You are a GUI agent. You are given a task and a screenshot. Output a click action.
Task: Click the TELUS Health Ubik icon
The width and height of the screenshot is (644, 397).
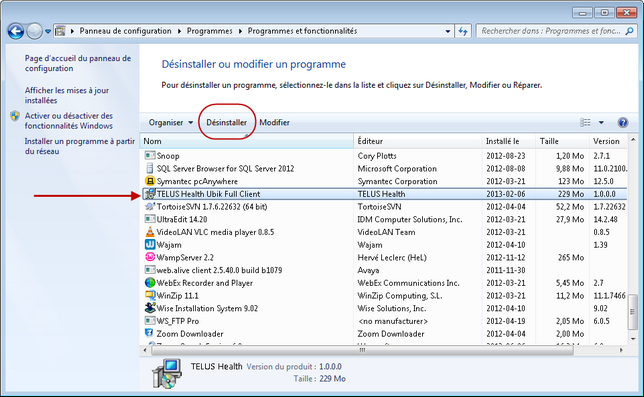click(x=150, y=194)
